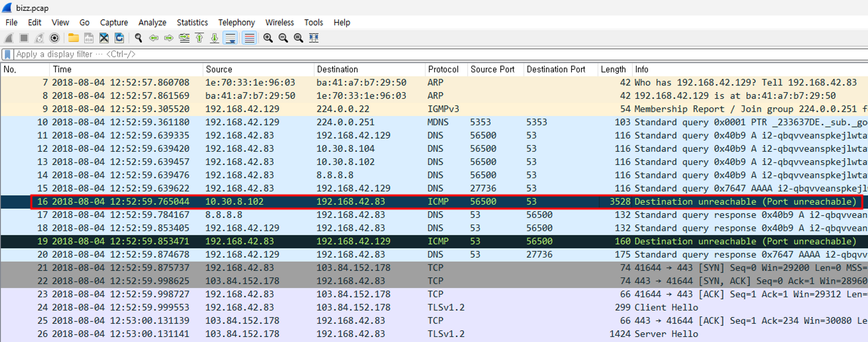Image resolution: width=868 pixels, height=342 pixels.
Task: Select packet 15 AAAA DNS query row
Action: point(434,188)
